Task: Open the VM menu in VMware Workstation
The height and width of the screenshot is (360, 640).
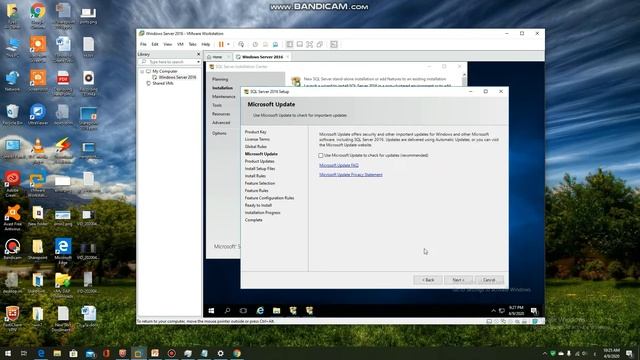Action: click(x=180, y=44)
